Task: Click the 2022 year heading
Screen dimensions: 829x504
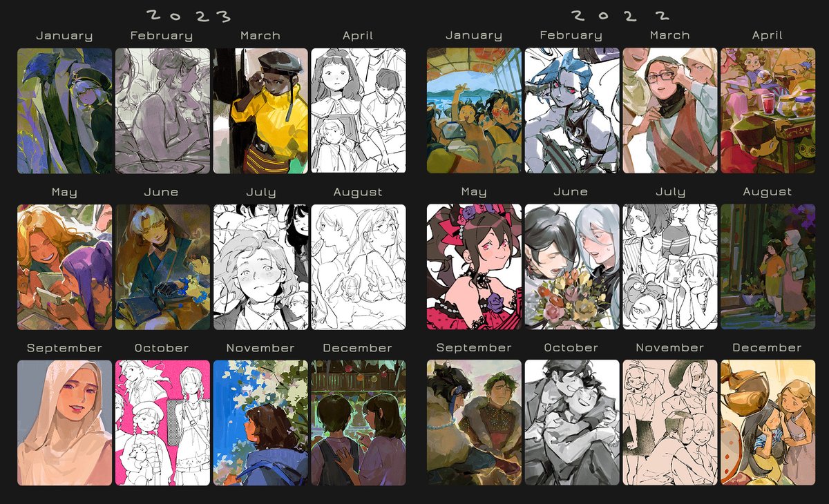Action: tap(620, 15)
